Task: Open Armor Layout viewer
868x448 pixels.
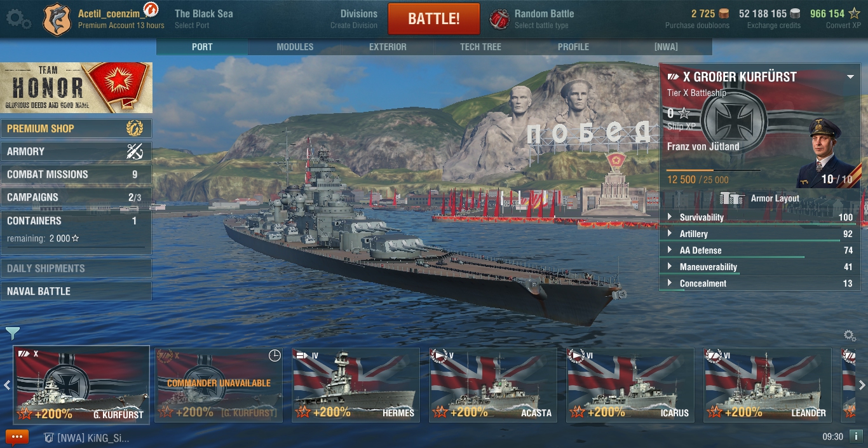Action: tap(760, 198)
